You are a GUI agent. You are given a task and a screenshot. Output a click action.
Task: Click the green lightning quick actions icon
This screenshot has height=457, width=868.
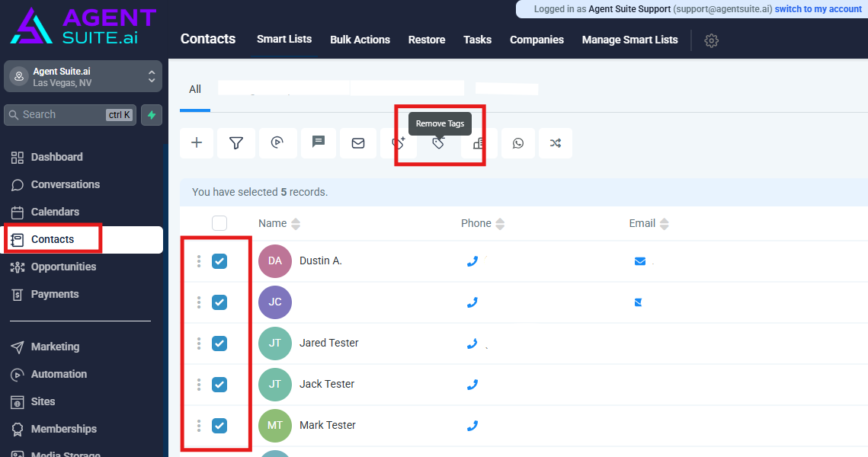pos(152,115)
